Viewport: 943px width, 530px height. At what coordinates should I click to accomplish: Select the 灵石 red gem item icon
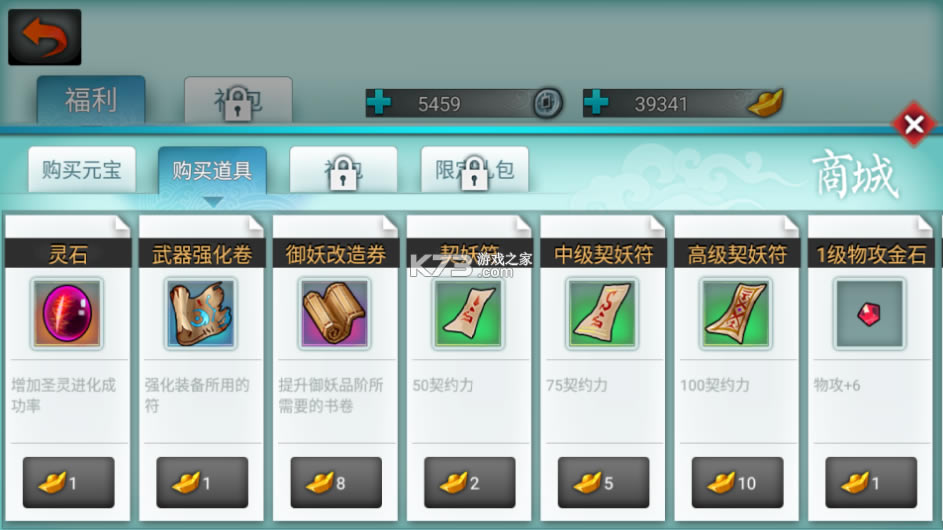tap(67, 313)
